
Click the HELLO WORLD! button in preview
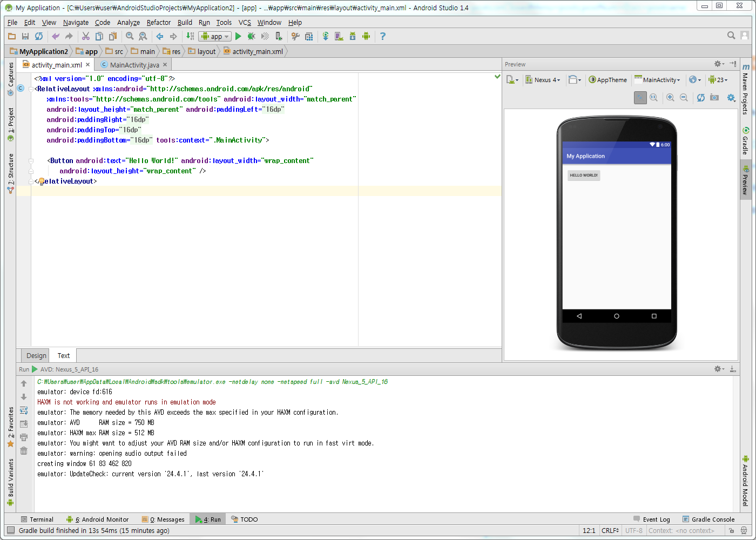(x=584, y=175)
